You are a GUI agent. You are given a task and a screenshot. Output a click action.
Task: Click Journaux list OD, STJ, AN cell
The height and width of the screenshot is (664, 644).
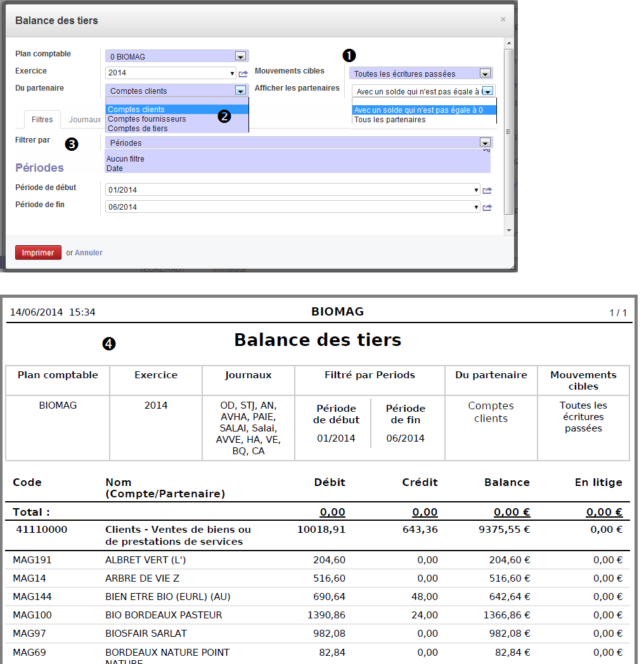[248, 428]
